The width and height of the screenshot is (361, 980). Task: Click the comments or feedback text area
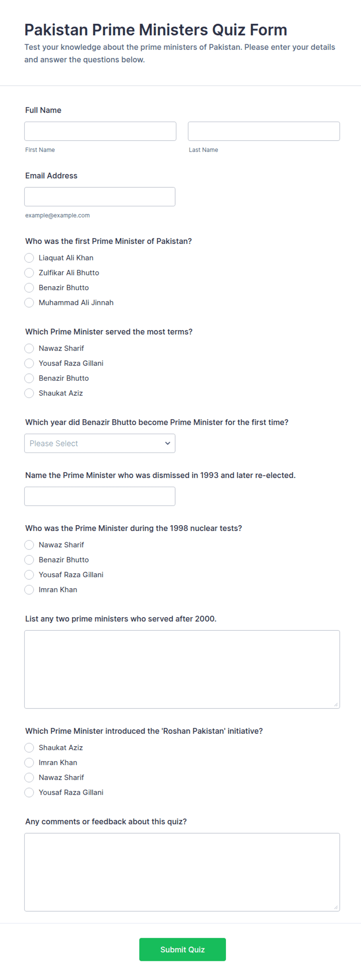coord(182,872)
